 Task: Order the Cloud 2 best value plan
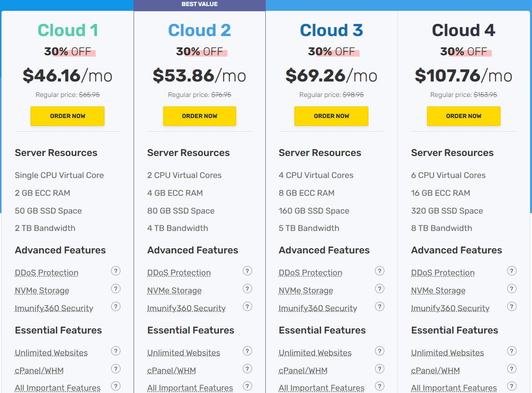(199, 116)
